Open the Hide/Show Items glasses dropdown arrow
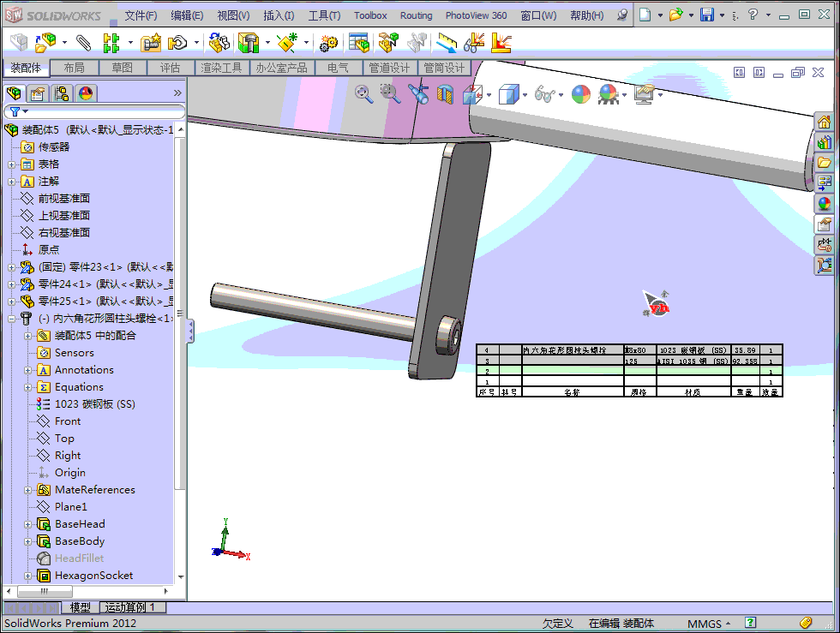Screen dimensions: 840x633 561,95
